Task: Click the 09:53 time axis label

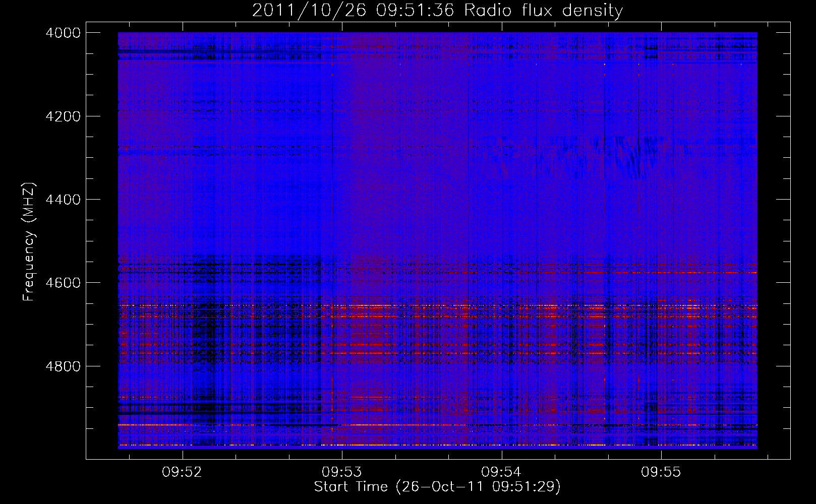Action: point(342,472)
